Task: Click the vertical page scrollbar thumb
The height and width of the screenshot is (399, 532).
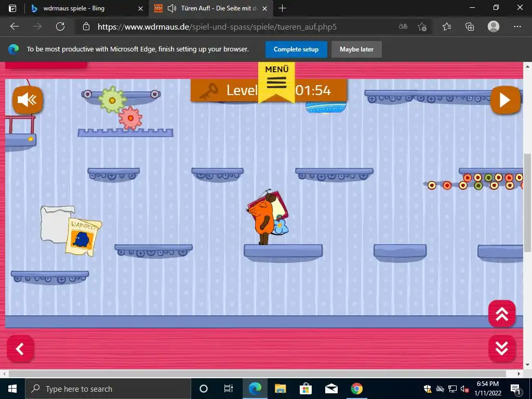Action: click(x=528, y=203)
